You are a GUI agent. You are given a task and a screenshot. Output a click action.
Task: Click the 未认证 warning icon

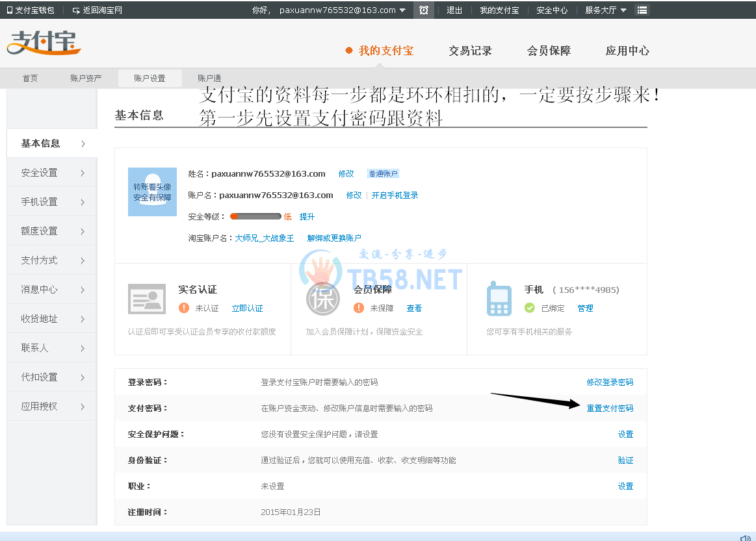point(184,308)
